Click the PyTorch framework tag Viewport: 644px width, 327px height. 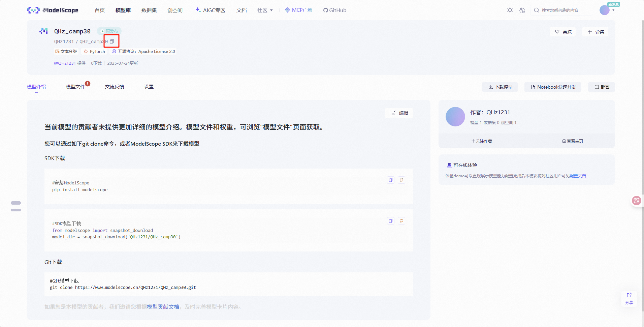pyautogui.click(x=95, y=52)
